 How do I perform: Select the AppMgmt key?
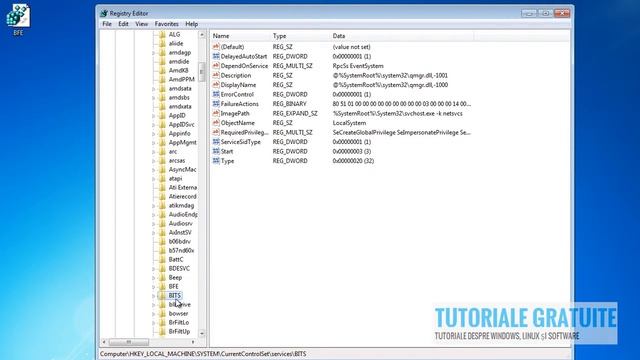point(182,142)
